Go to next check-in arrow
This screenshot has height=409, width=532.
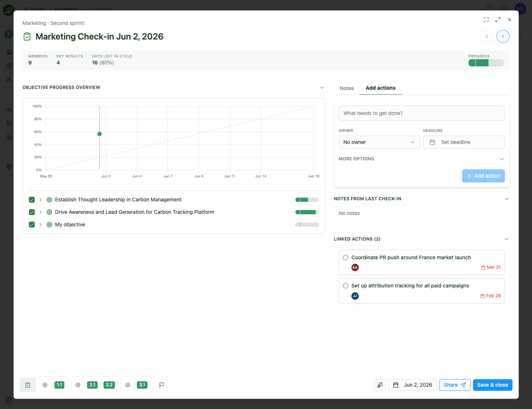tap(503, 36)
